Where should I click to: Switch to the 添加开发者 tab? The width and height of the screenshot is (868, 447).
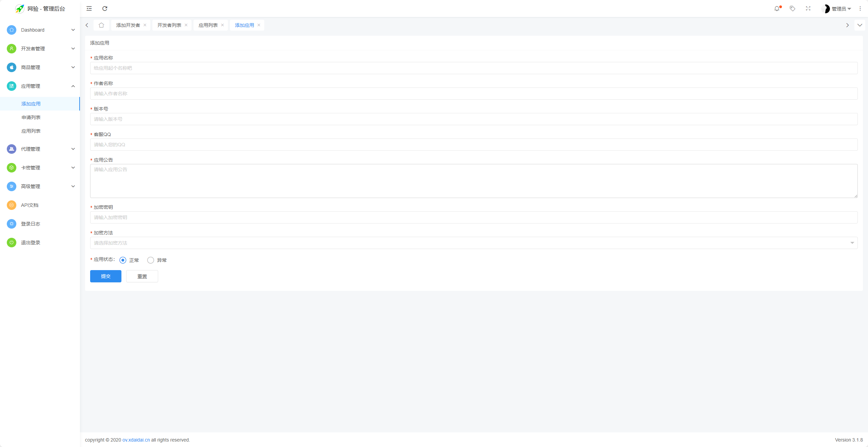coord(128,25)
